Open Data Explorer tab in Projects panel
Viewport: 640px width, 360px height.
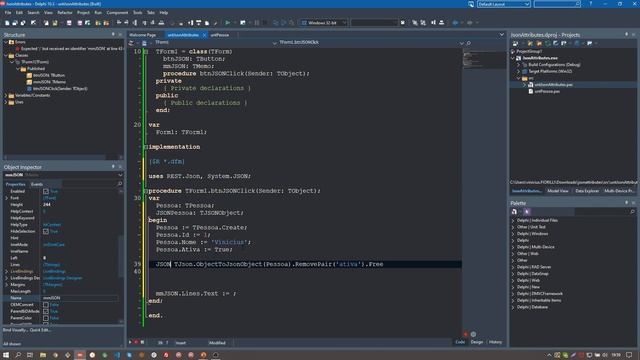click(587, 191)
